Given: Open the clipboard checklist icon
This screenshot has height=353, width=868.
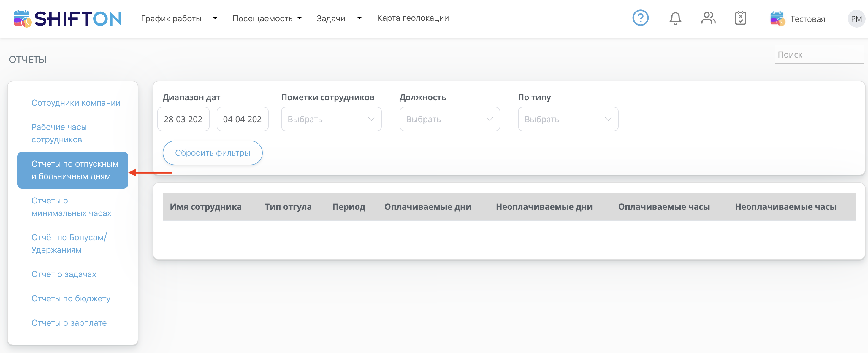Looking at the screenshot, I should (740, 18).
